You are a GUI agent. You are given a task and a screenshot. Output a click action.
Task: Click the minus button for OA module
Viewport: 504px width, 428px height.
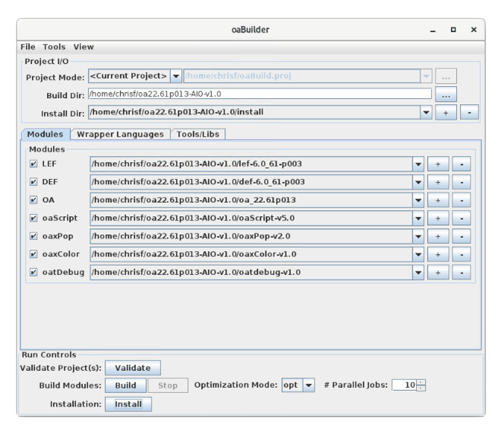(461, 200)
